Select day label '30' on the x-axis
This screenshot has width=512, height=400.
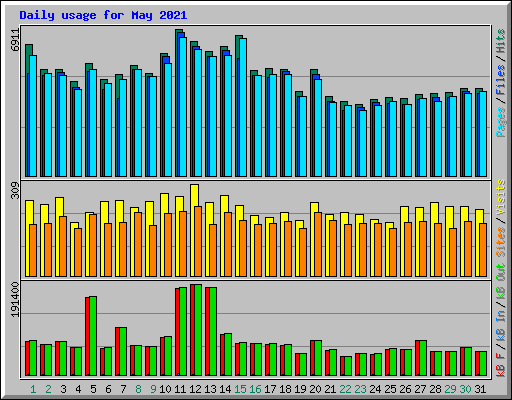pos(465,389)
